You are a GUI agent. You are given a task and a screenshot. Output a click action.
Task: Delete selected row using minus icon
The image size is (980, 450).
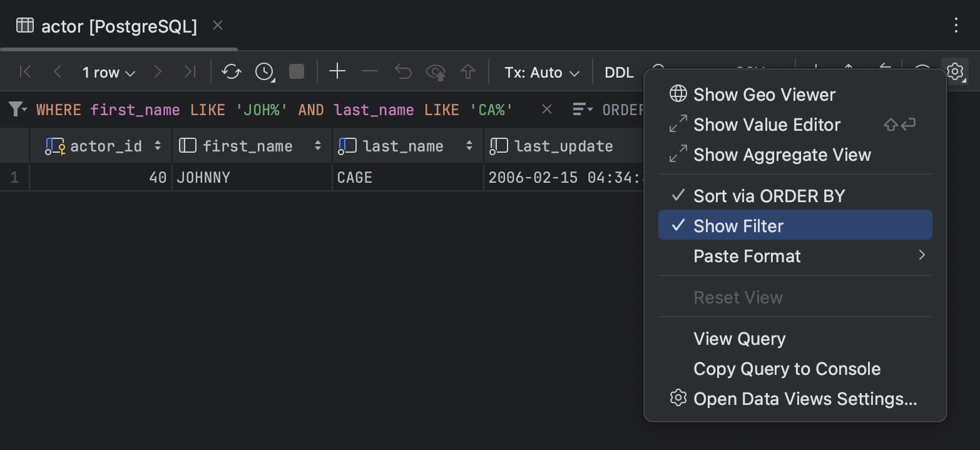pyautogui.click(x=369, y=71)
